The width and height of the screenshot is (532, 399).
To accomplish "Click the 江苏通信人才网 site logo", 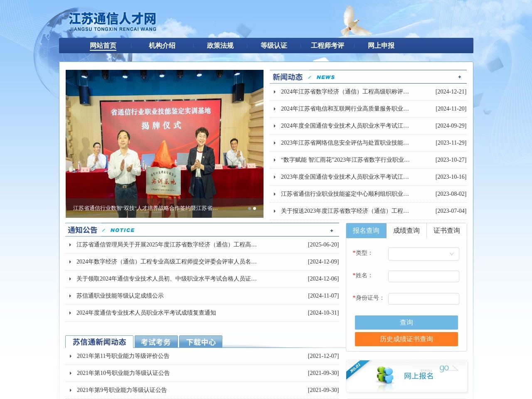I will point(113,22).
